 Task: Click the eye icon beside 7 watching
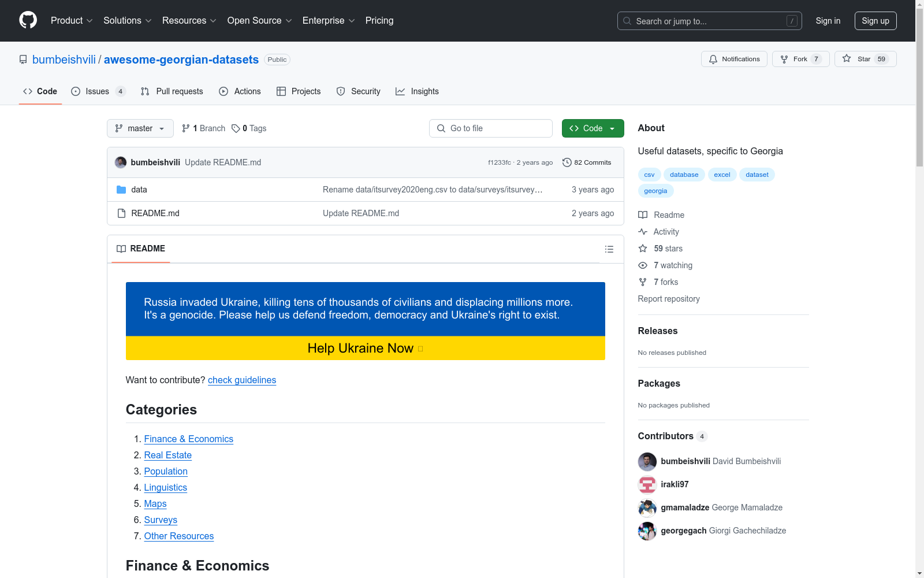(643, 265)
